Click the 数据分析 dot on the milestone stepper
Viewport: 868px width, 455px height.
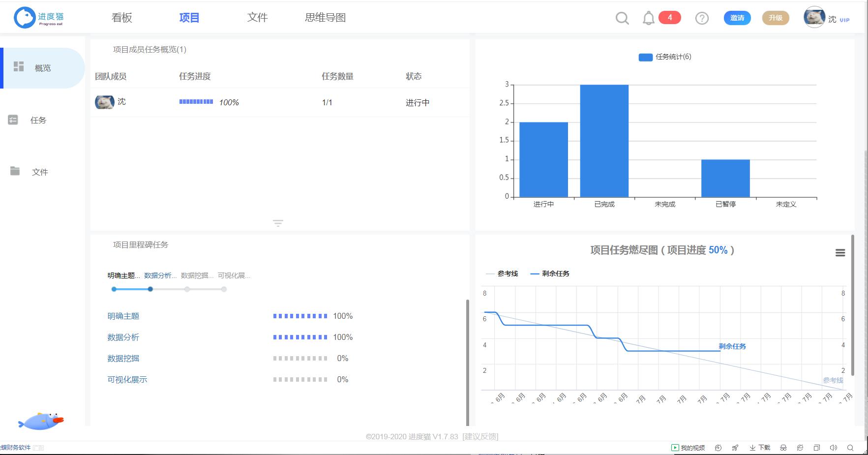(x=150, y=289)
